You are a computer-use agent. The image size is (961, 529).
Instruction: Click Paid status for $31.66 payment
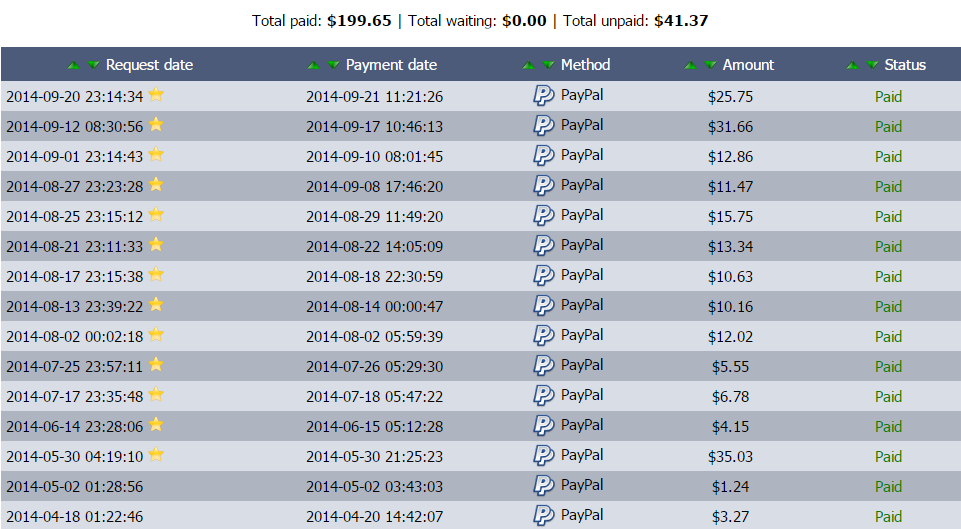888,127
